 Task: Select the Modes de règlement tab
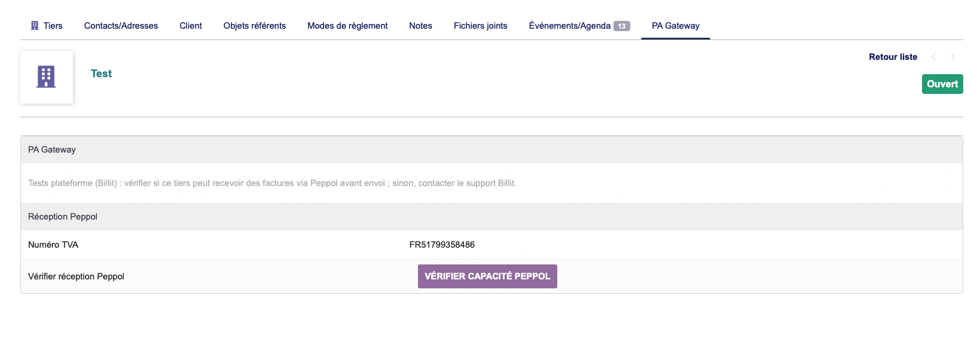pos(347,26)
